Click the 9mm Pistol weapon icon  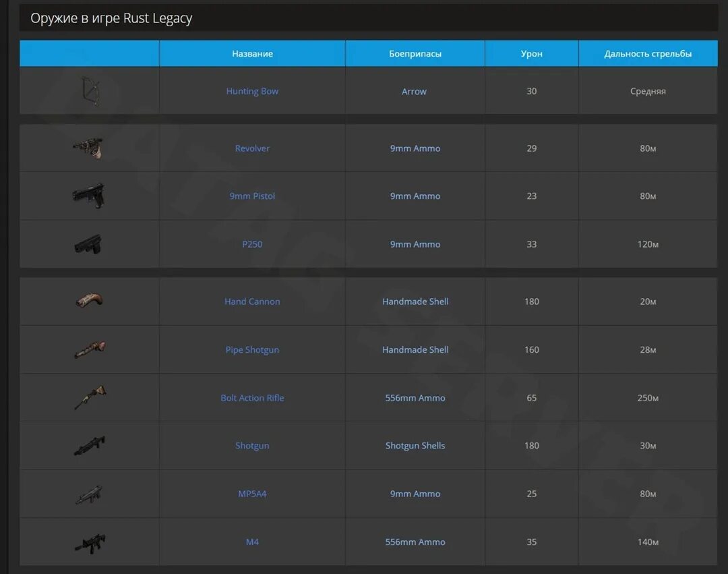point(89,196)
